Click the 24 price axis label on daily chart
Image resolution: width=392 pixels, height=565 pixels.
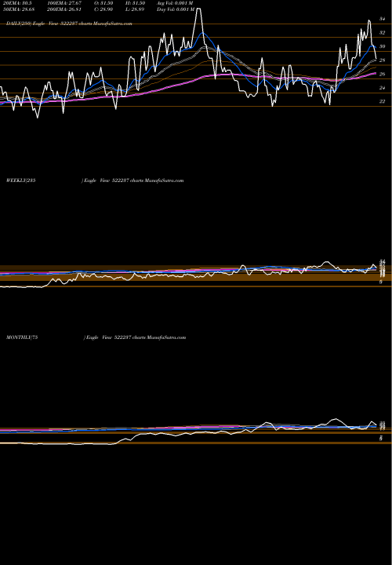coord(383,88)
